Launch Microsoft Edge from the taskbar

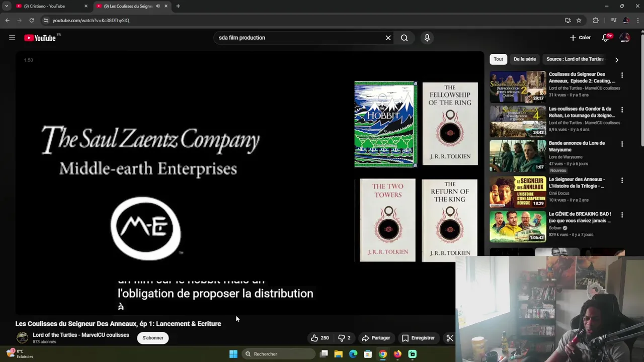[353, 354]
